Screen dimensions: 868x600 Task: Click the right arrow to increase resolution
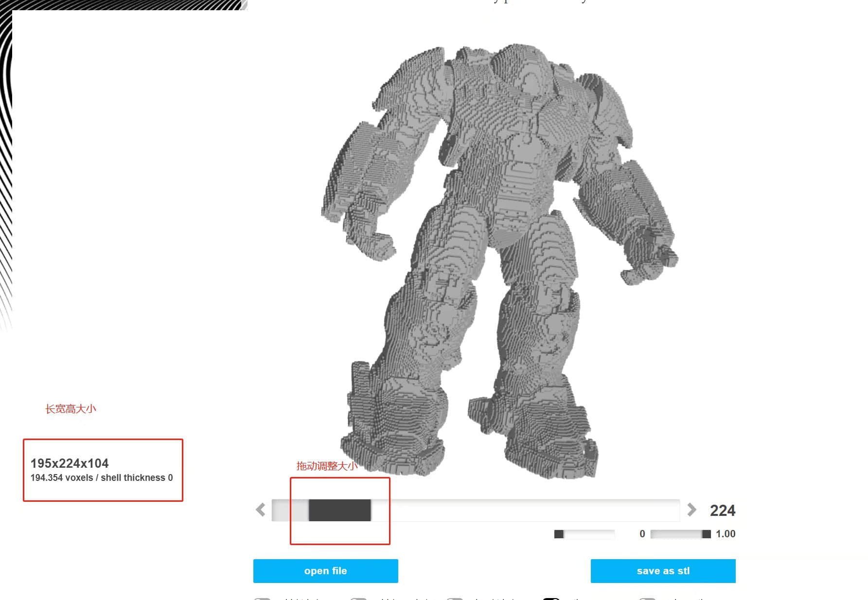point(691,510)
